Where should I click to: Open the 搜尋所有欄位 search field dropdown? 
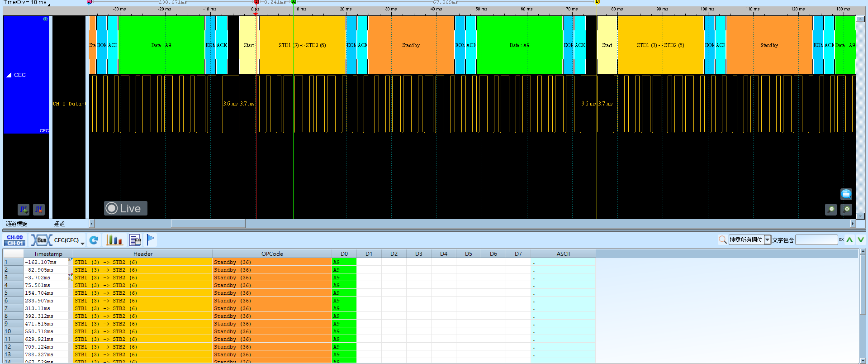tap(768, 240)
